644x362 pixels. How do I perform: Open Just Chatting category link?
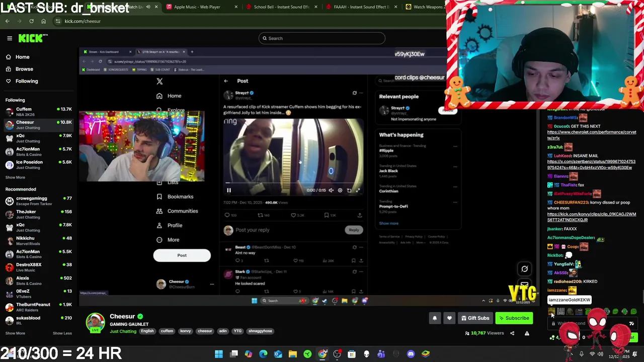click(x=123, y=331)
